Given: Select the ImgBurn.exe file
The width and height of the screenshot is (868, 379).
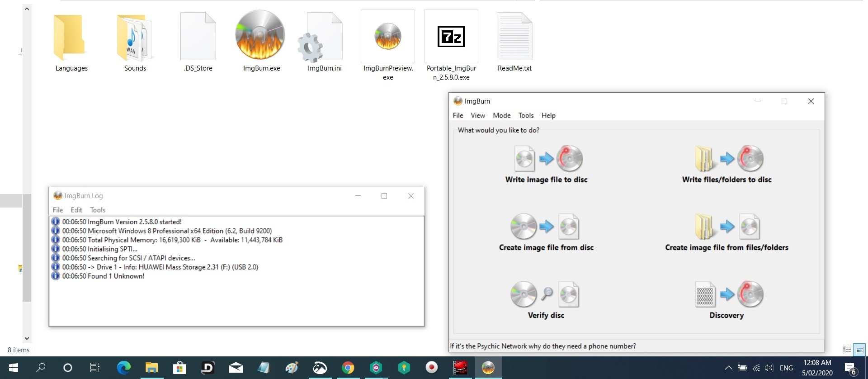Looking at the screenshot, I should (261, 42).
